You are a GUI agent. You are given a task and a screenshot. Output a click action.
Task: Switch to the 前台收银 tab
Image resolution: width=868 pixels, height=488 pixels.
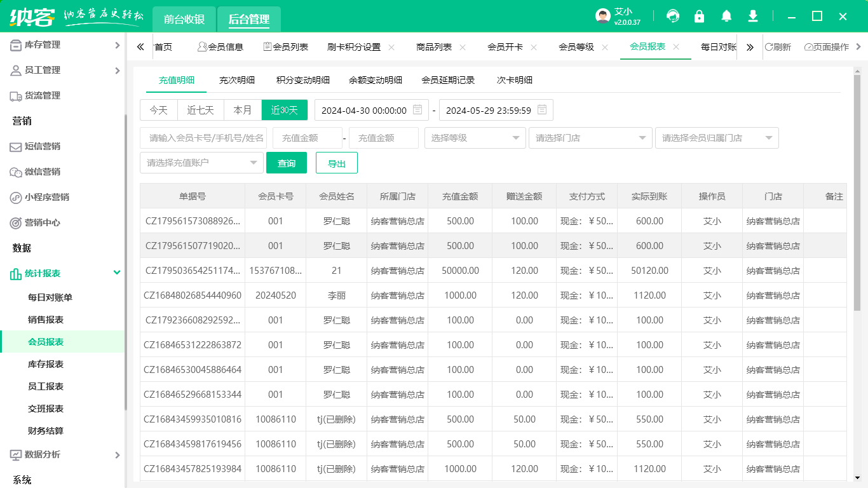tap(184, 19)
